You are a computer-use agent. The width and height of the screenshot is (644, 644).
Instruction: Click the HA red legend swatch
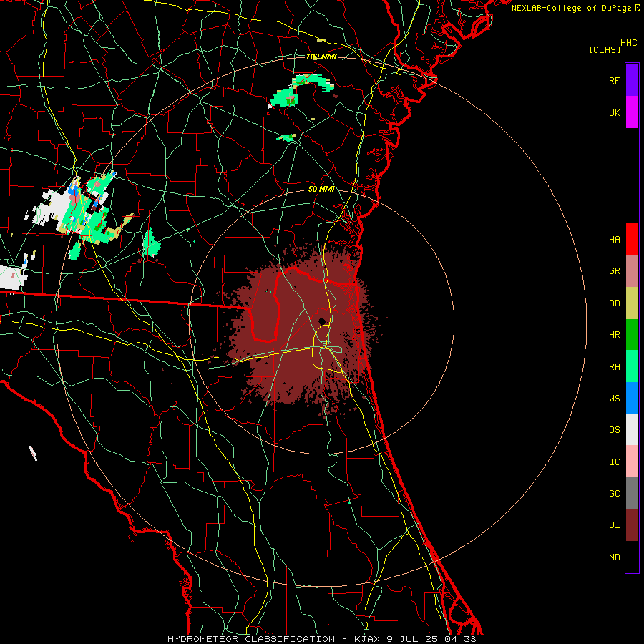point(632,239)
